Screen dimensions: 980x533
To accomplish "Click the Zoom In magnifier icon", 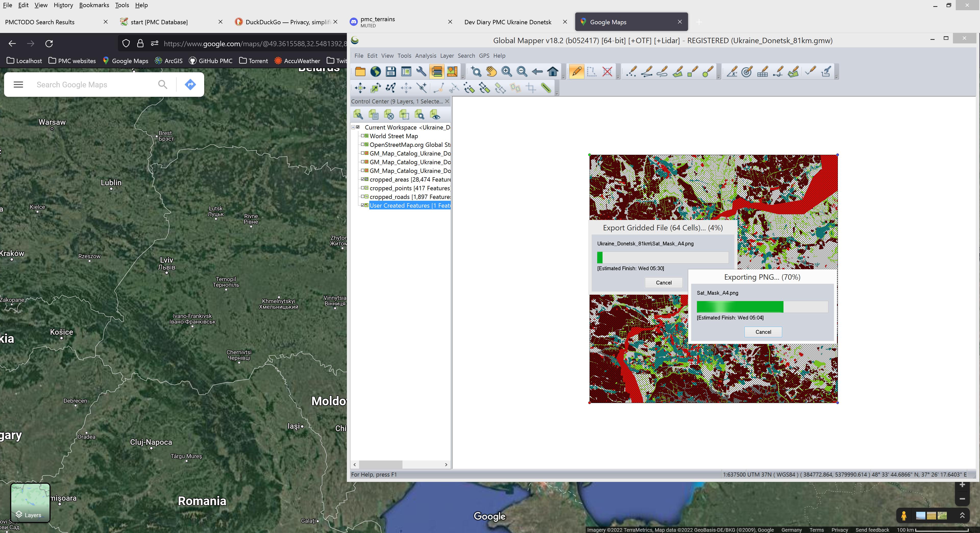I will (506, 72).
